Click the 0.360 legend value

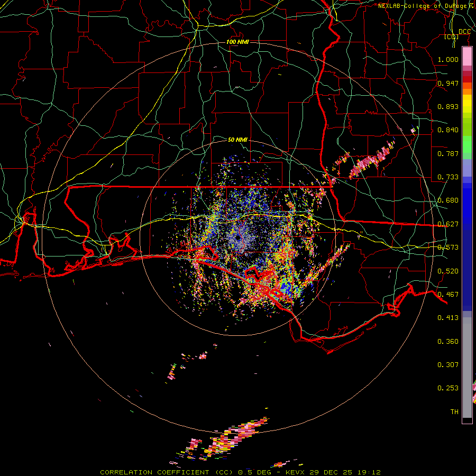click(x=448, y=342)
